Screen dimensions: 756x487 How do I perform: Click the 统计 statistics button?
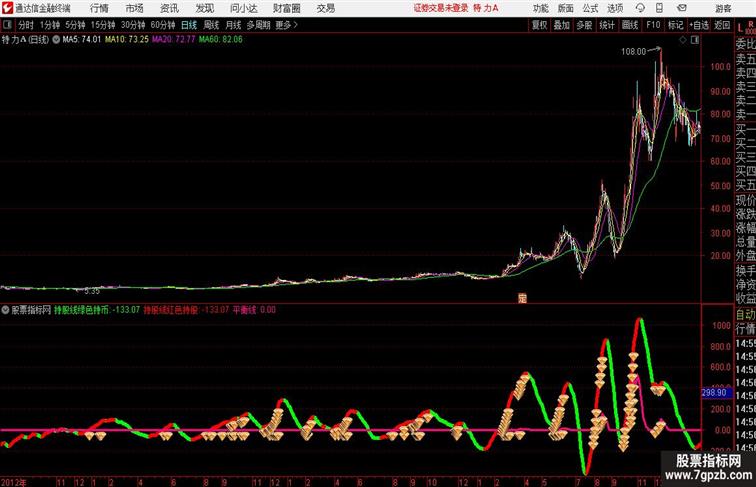click(x=607, y=25)
